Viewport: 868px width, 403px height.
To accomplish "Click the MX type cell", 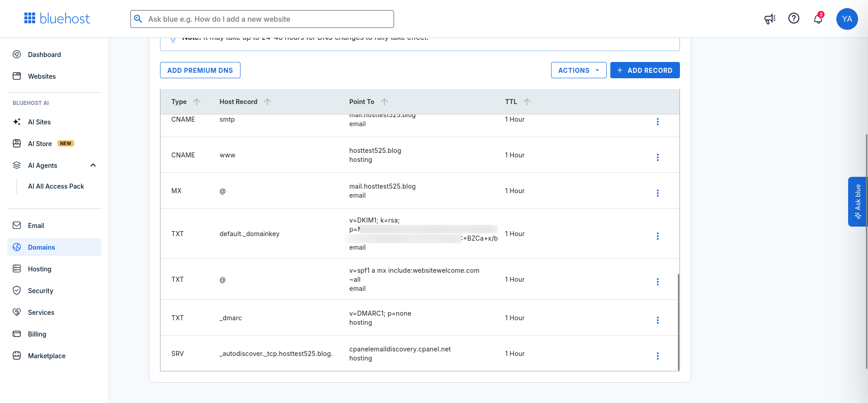I will point(176,191).
